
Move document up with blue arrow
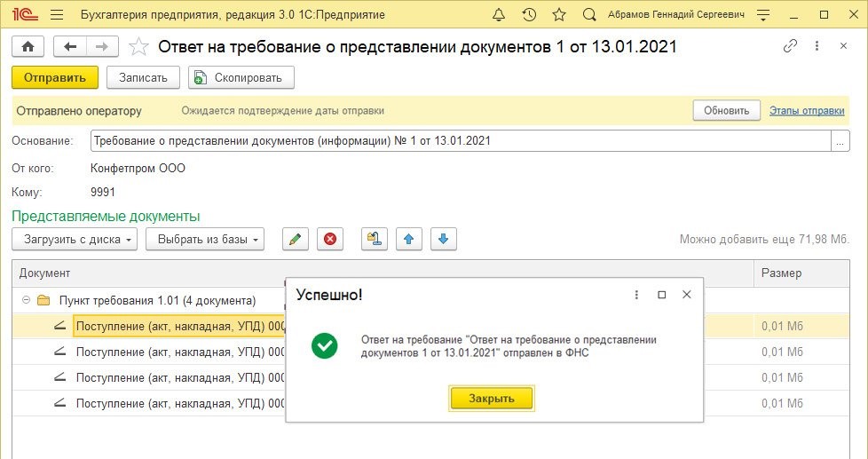408,239
